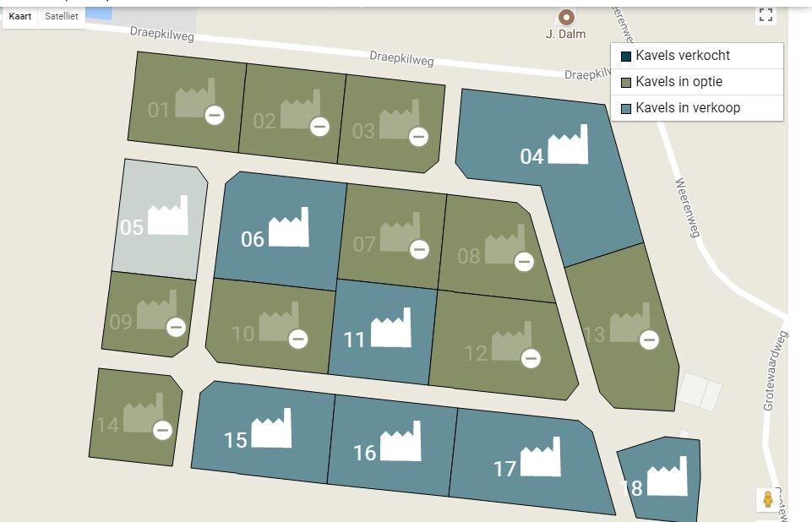Open plot 11 via its factory icon
The height and width of the screenshot is (522, 812).
391,327
